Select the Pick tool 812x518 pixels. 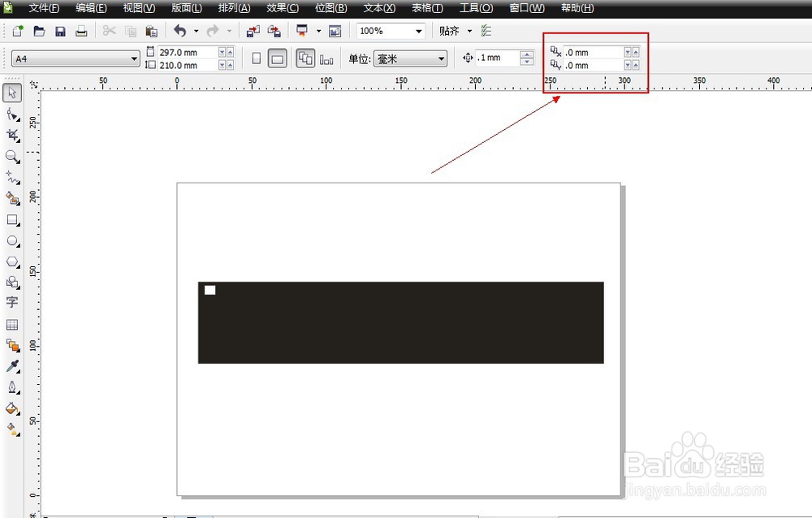pyautogui.click(x=12, y=91)
